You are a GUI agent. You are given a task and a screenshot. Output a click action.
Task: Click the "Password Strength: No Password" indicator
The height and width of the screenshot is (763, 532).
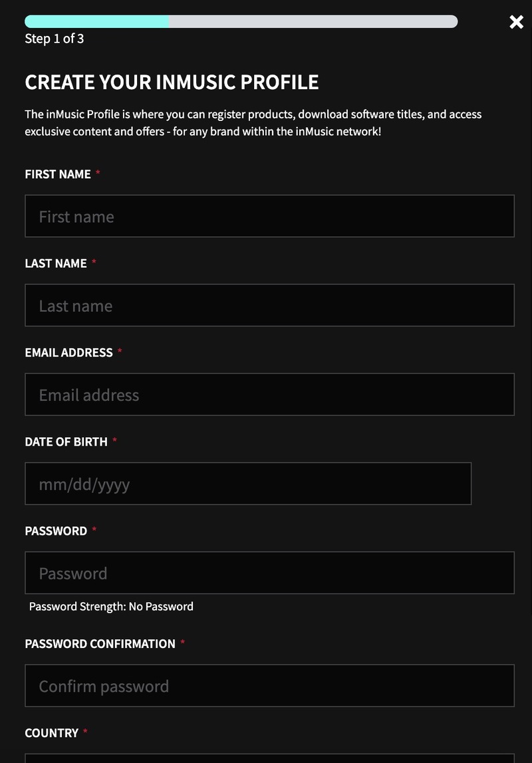[x=111, y=607]
